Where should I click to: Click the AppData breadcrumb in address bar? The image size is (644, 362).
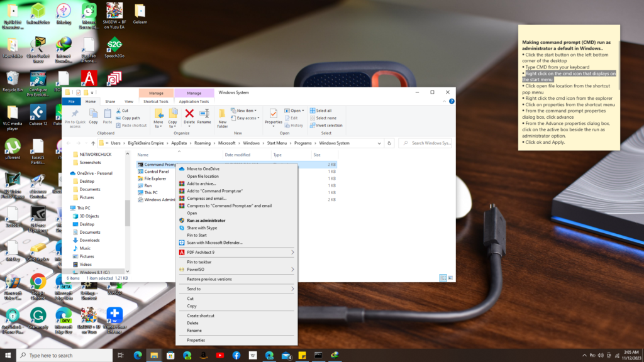tap(179, 143)
